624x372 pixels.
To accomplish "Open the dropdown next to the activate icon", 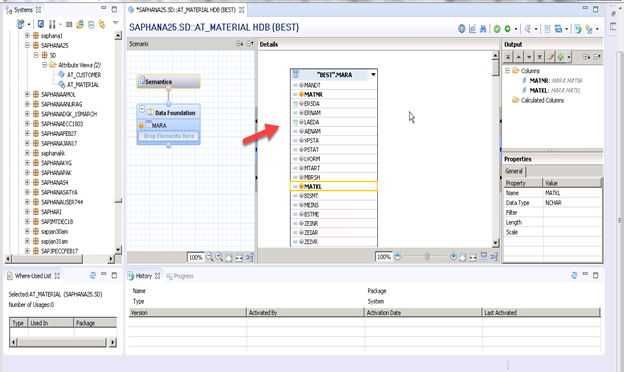I will tap(516, 29).
